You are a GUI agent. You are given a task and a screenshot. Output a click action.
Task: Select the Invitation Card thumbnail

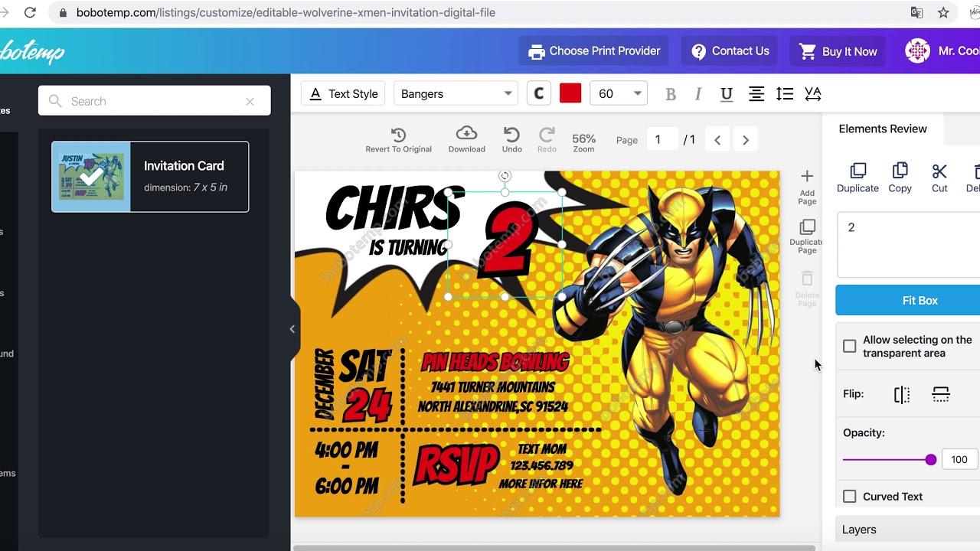[x=91, y=177]
